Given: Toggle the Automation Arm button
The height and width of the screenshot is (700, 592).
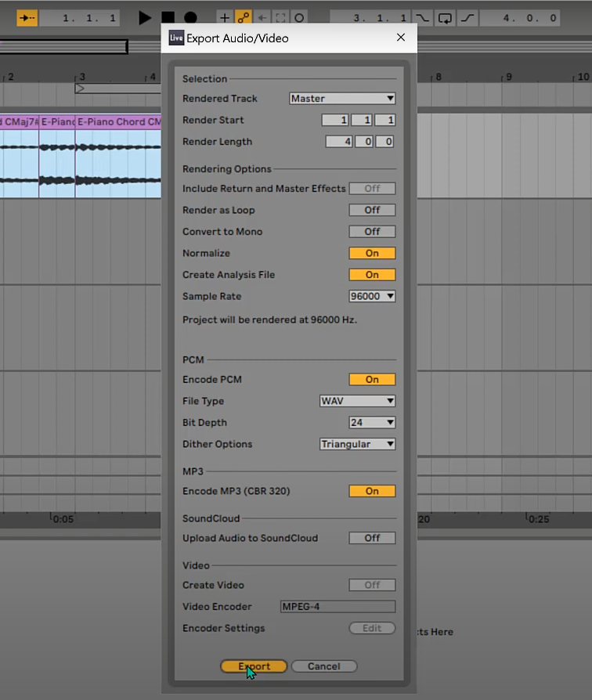Looking at the screenshot, I should pos(244,18).
